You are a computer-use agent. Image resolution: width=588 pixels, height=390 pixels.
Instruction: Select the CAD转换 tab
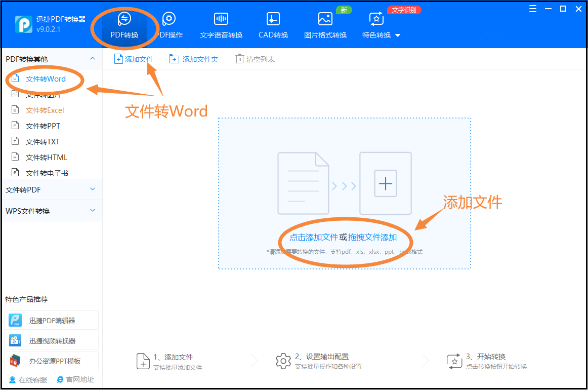[x=273, y=25]
